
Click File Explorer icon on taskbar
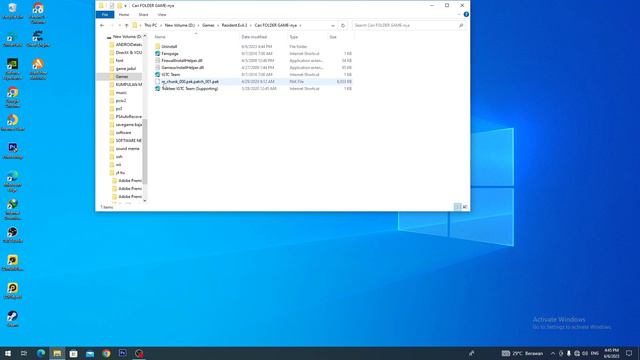click(x=57, y=353)
